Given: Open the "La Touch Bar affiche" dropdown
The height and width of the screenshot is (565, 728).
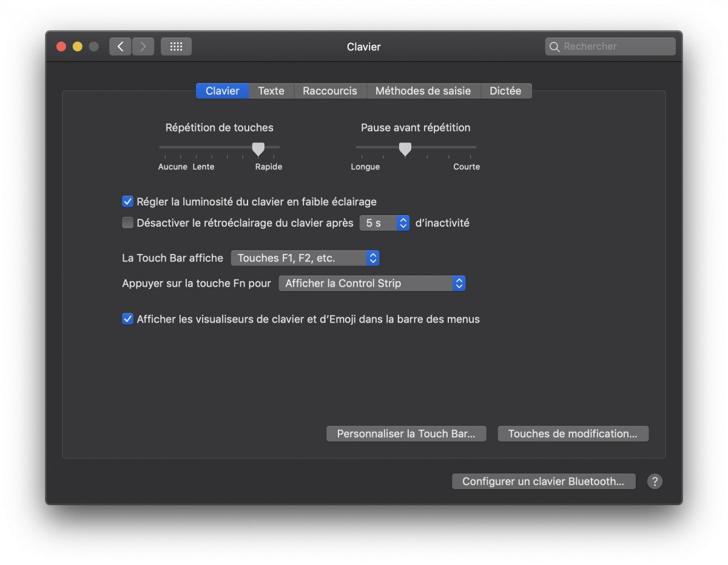Looking at the screenshot, I should [x=305, y=258].
